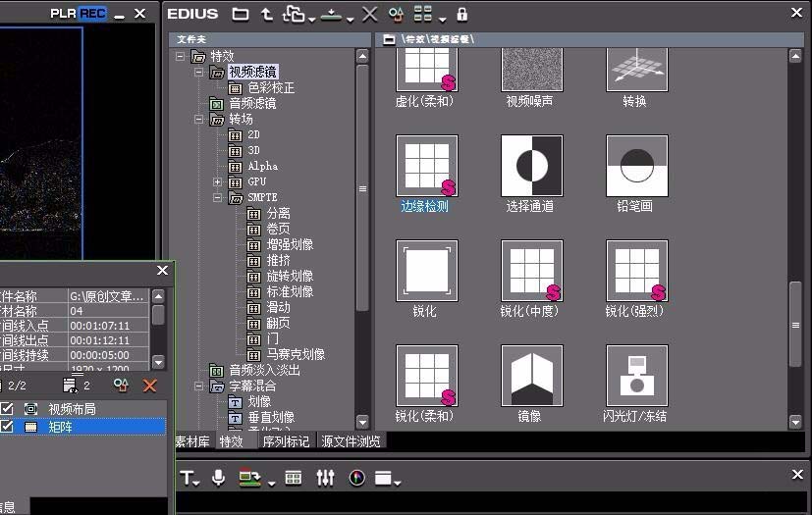Open the dropdown beside the titler T icon
812x515 pixels.
[196, 483]
